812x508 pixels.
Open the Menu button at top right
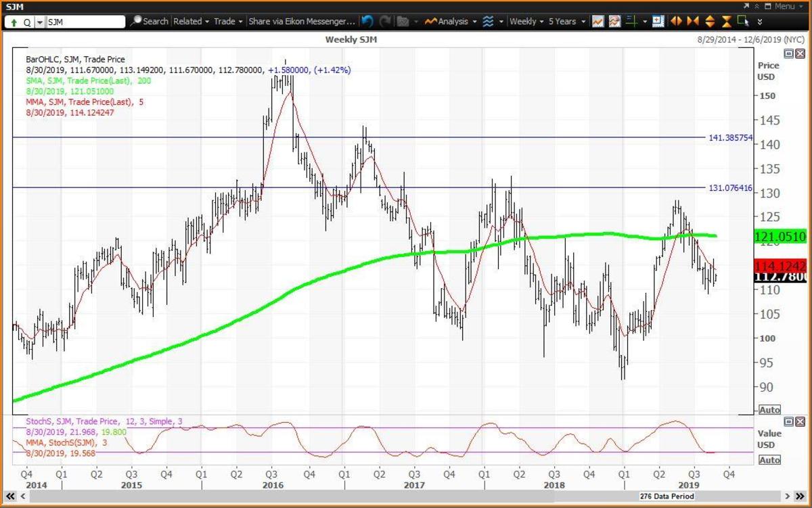[784, 6]
